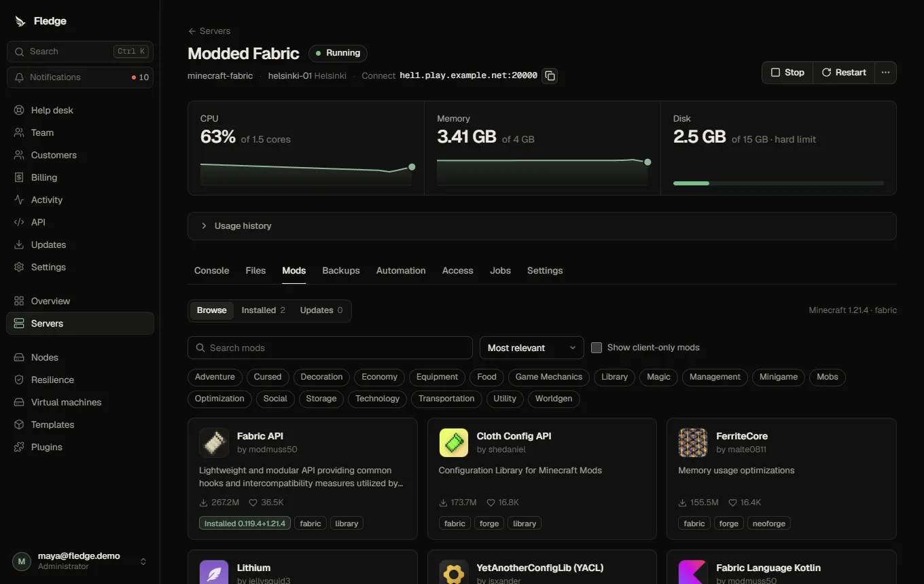Image resolution: width=924 pixels, height=584 pixels.
Task: Click the Fabric API mod icon
Action: (x=214, y=443)
